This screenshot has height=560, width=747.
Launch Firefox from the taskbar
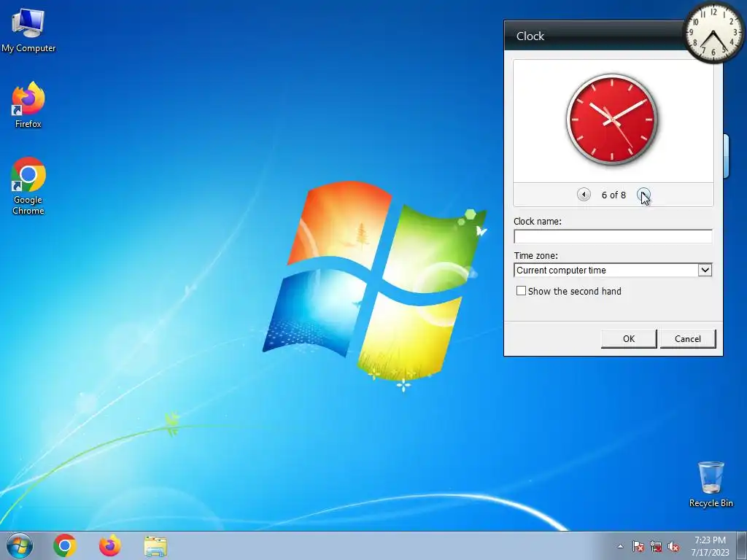tap(109, 545)
